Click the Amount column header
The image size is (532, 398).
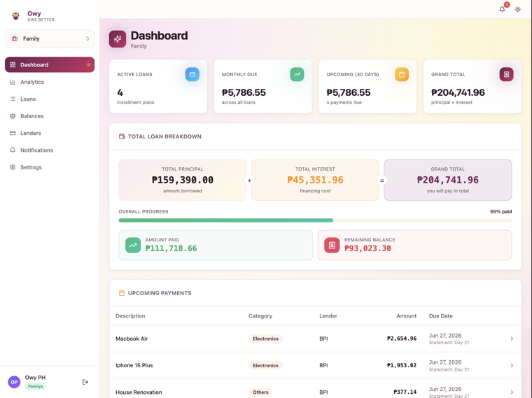click(x=407, y=316)
